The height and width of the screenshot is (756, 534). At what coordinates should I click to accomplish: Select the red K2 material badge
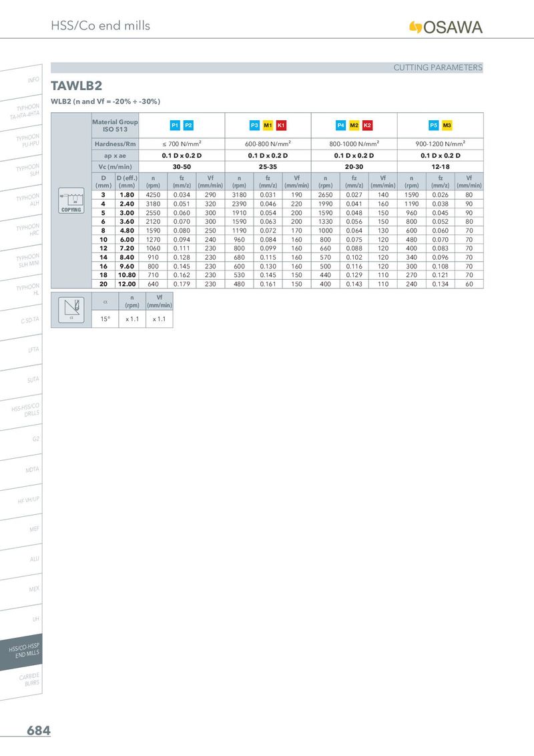[x=368, y=126]
